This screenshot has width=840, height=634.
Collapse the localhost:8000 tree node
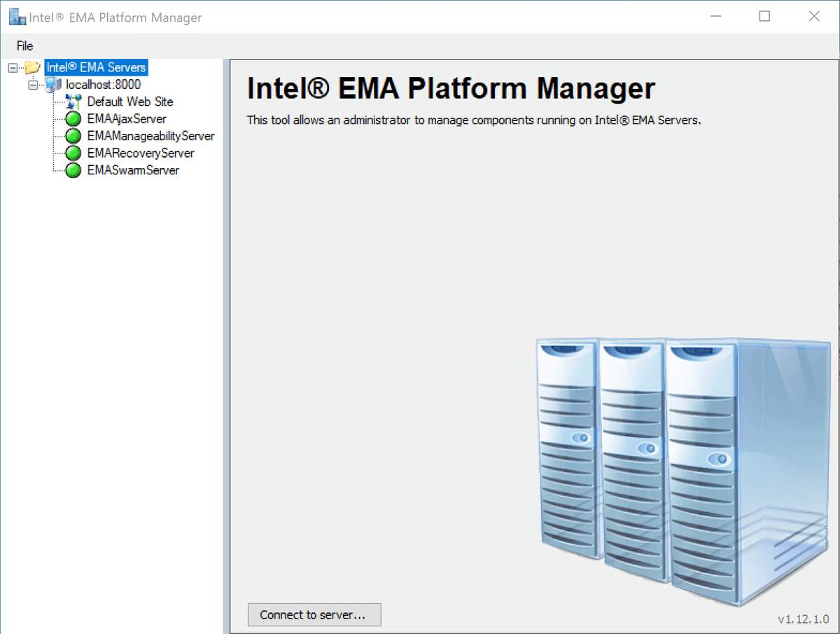(33, 85)
